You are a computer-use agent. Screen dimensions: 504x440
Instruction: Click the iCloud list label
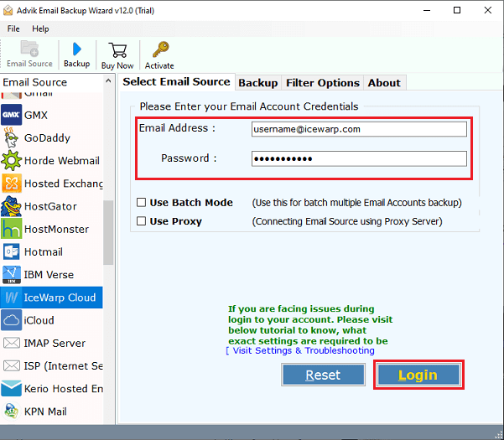(x=39, y=320)
